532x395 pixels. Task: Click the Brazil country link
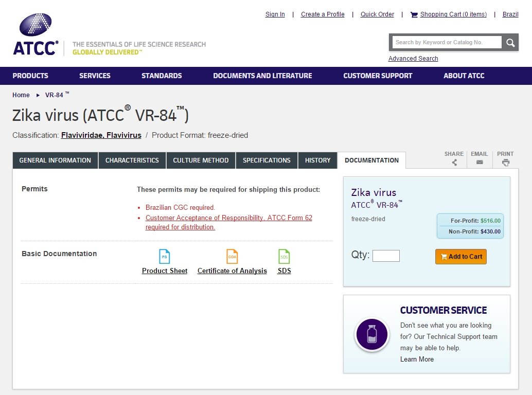510,14
